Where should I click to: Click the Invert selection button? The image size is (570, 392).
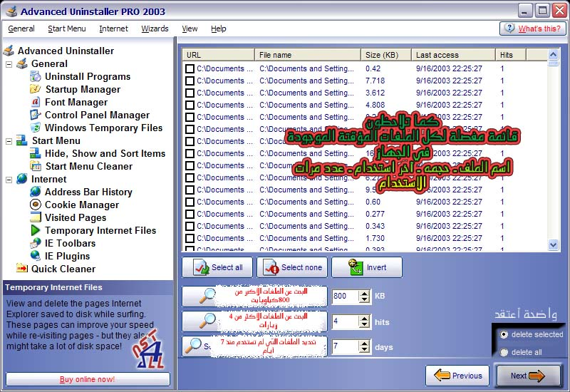pos(367,267)
